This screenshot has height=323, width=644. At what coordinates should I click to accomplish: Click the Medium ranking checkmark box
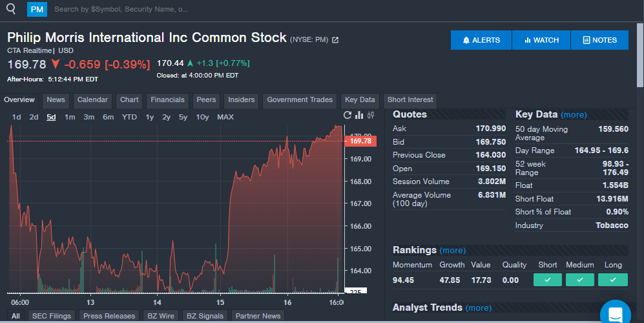(580, 280)
